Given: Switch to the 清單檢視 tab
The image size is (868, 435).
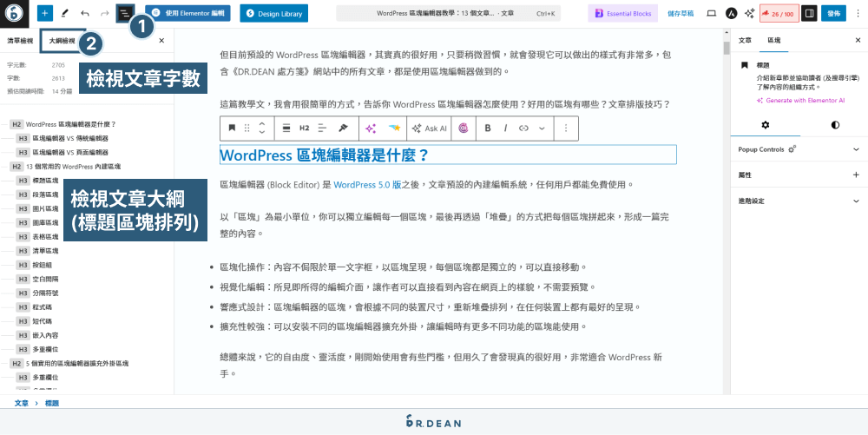Looking at the screenshot, I should [20, 41].
